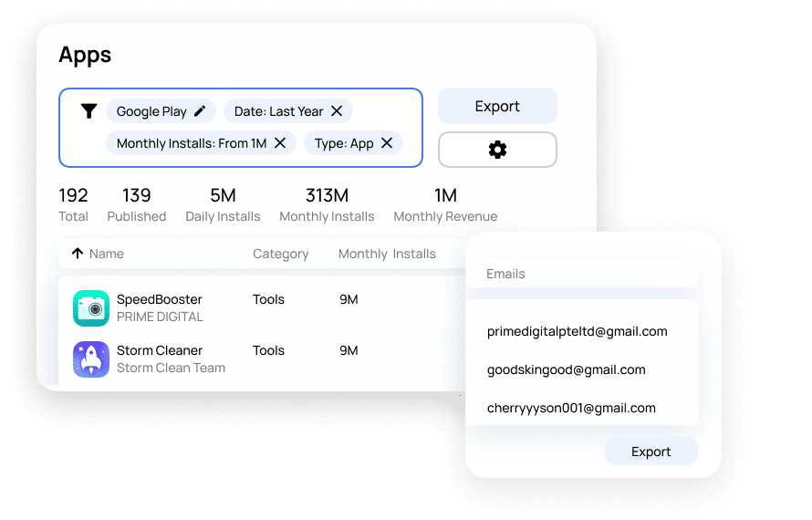Sort by the Category column header
812x520 pixels.
[x=280, y=254]
